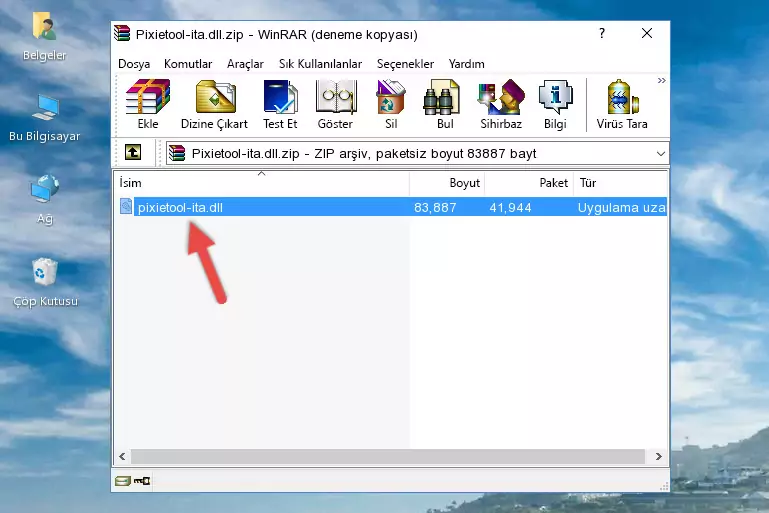Click the WinRAR title bar icon
The width and height of the screenshot is (769, 513).
point(122,33)
